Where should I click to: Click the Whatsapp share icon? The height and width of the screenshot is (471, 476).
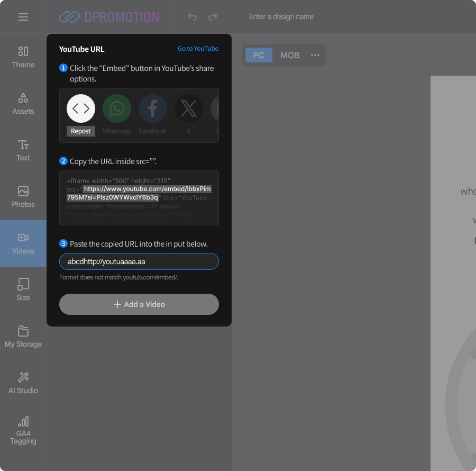coord(116,108)
